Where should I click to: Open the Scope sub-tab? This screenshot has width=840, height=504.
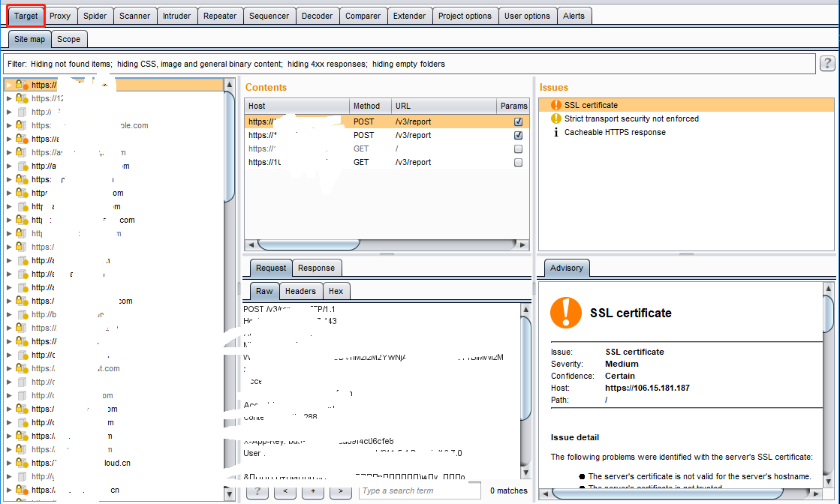tap(68, 39)
